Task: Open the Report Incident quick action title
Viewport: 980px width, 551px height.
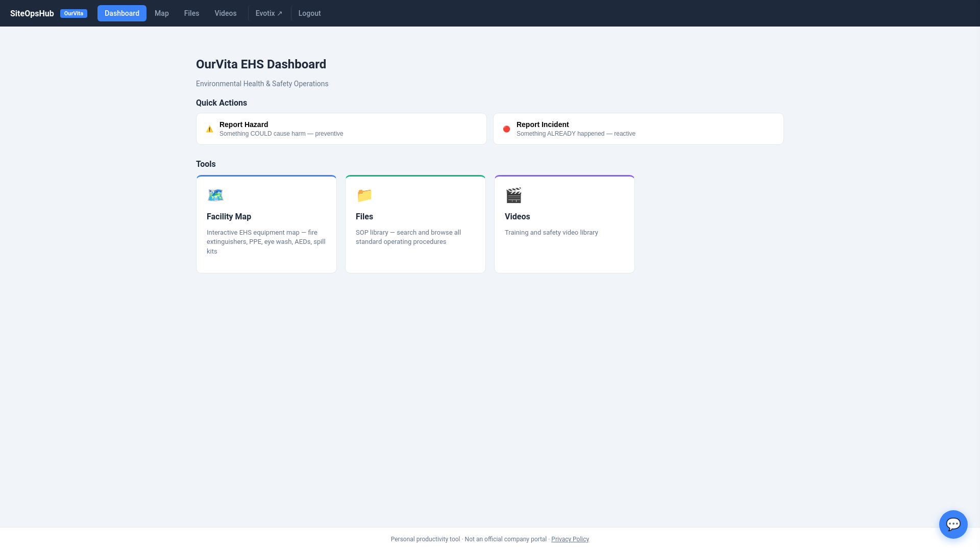Action: pos(543,124)
